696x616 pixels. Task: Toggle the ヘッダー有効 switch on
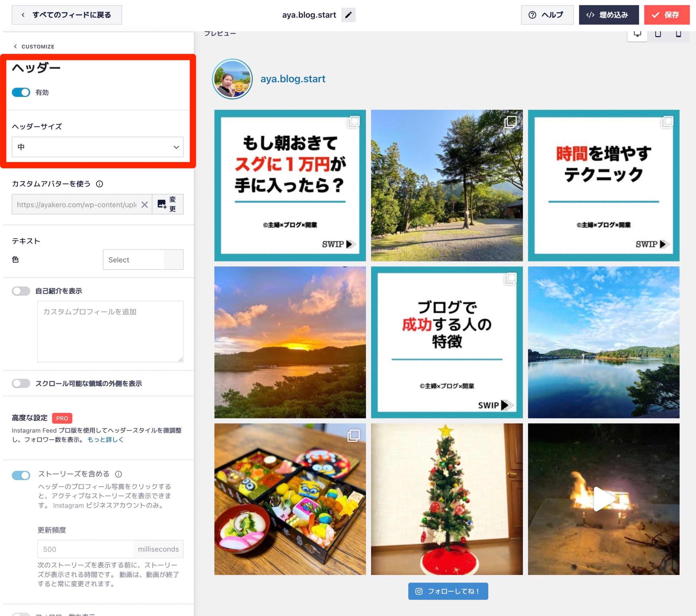click(x=21, y=92)
